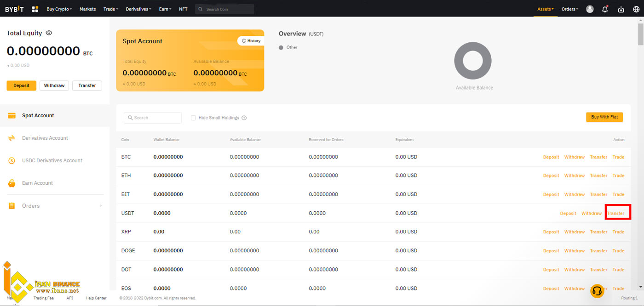
Task: Check the Hide Small Holdings checkbox
Action: [x=193, y=118]
